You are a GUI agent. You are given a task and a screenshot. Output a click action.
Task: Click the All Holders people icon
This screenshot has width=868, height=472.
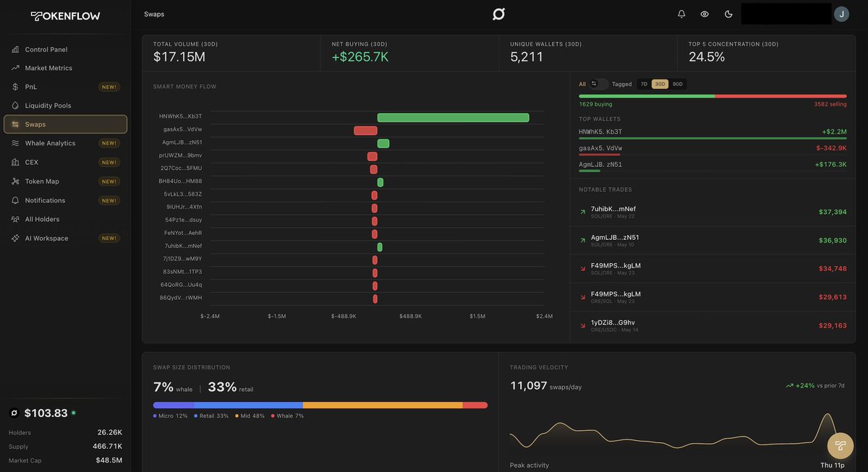tap(15, 219)
